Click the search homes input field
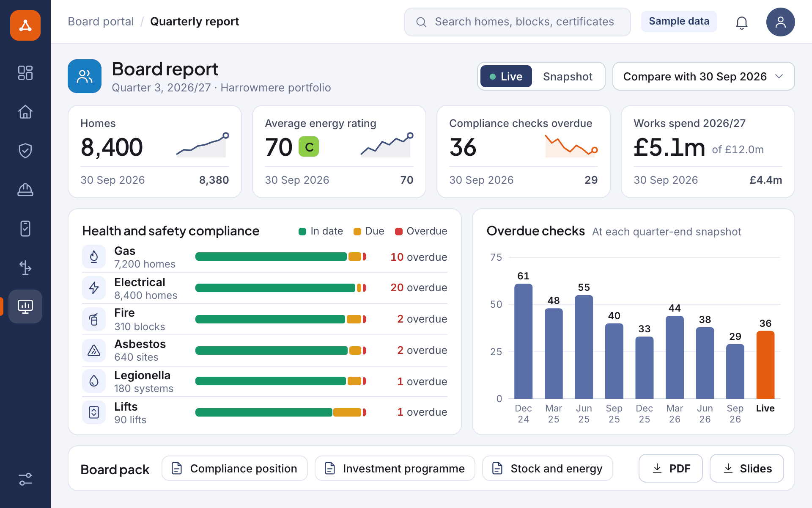This screenshot has height=508, width=812. pos(518,22)
